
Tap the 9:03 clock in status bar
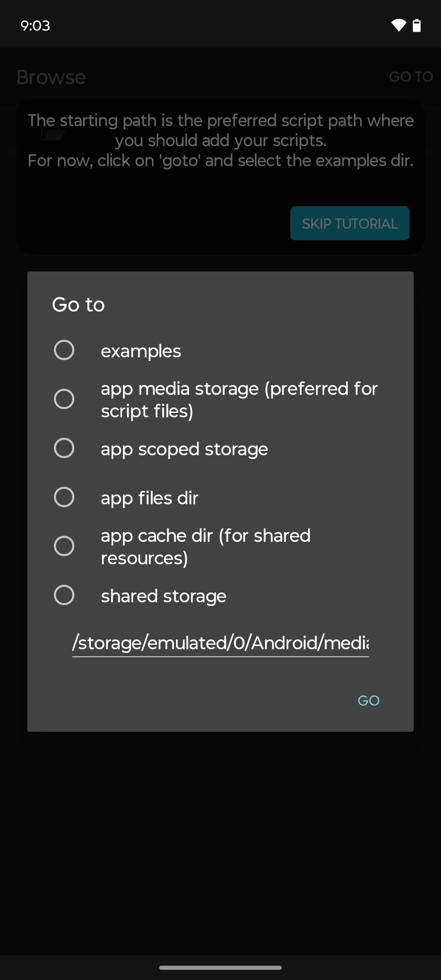[x=35, y=26]
